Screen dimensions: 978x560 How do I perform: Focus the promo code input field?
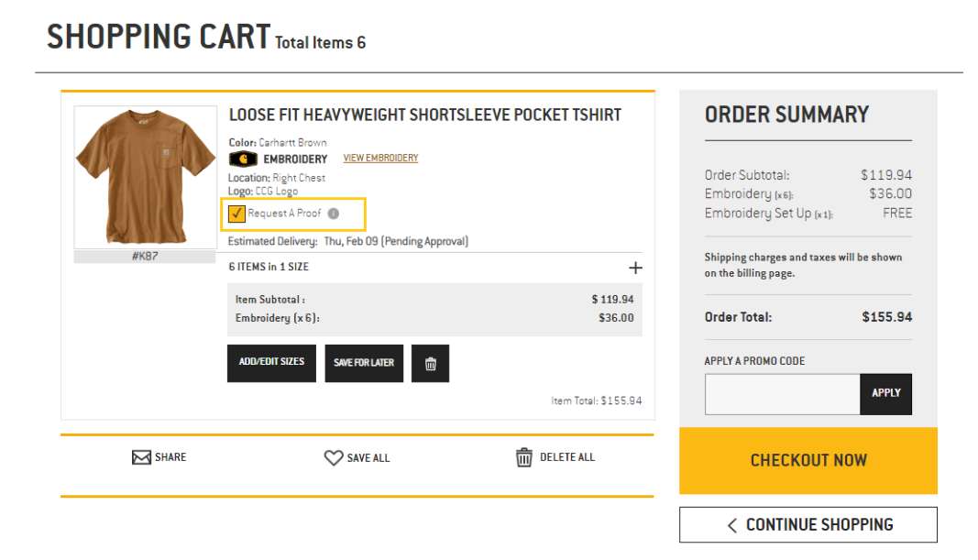click(782, 394)
